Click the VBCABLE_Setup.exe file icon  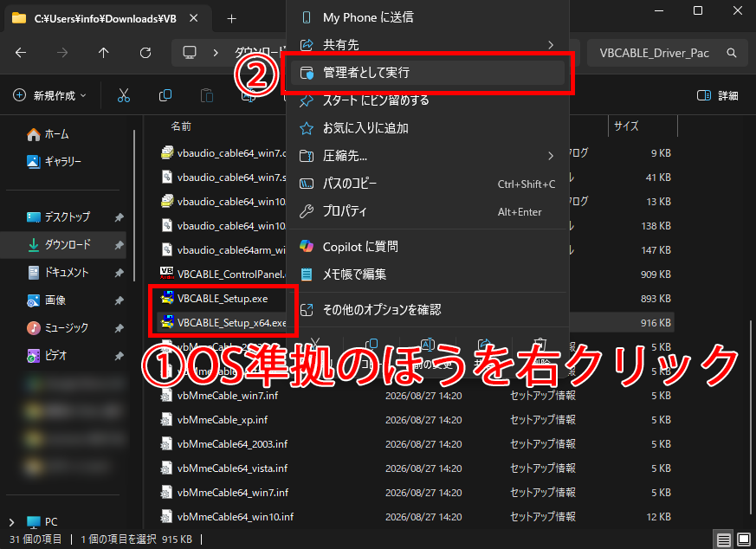click(x=167, y=299)
